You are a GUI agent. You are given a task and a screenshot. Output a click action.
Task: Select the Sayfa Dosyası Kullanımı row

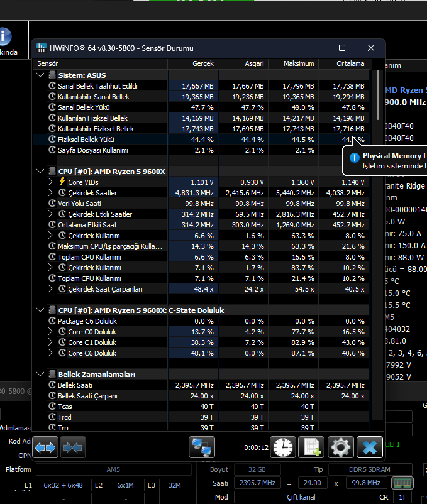201,150
